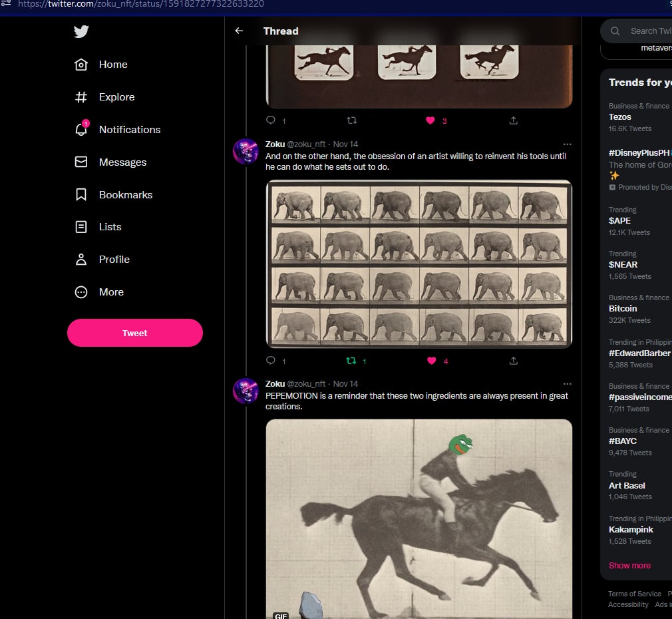
Task: Open Home from the sidebar
Action: [113, 65]
